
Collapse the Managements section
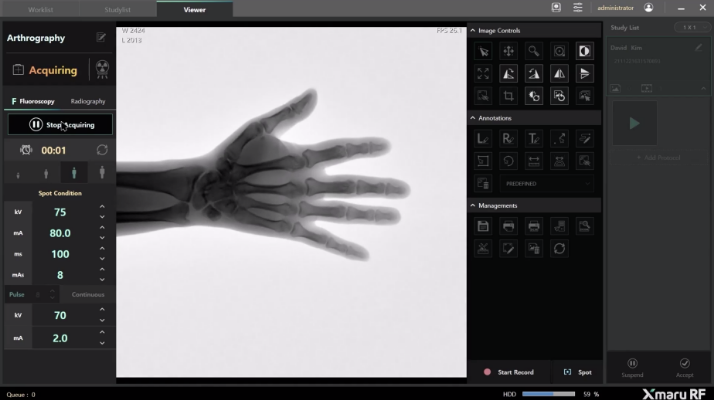[x=473, y=205]
